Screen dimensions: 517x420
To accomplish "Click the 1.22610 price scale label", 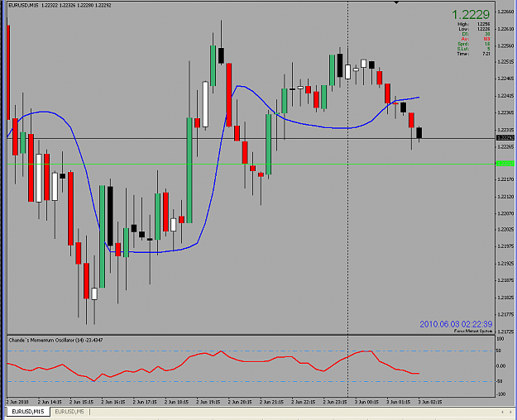I will (x=505, y=29).
